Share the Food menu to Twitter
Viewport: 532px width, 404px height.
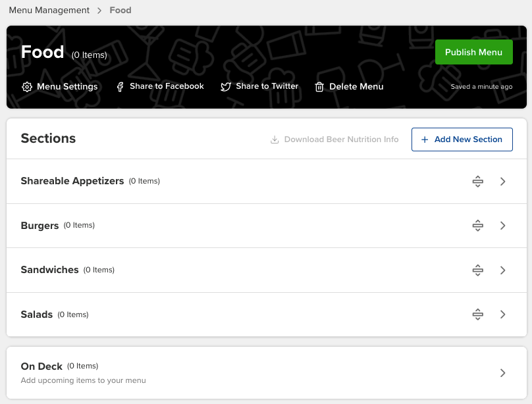point(259,86)
